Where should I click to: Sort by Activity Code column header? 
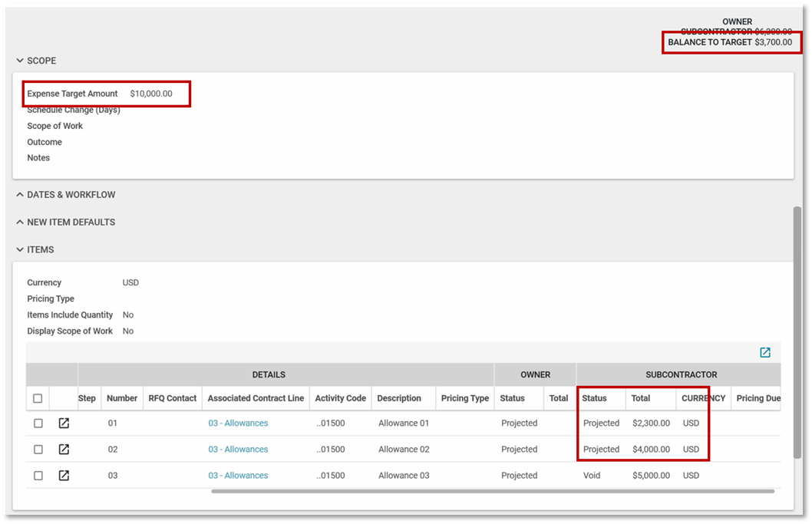tap(340, 398)
